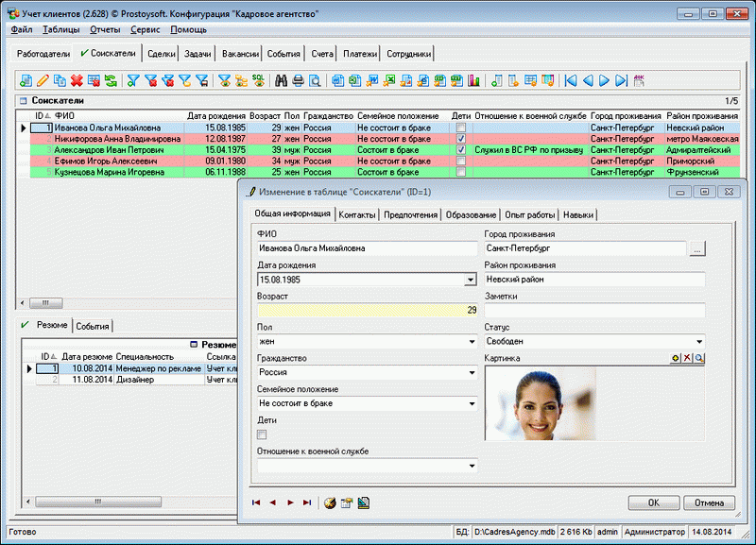This screenshot has width=756, height=545.
Task: Click the Отмена button
Action: (x=708, y=502)
